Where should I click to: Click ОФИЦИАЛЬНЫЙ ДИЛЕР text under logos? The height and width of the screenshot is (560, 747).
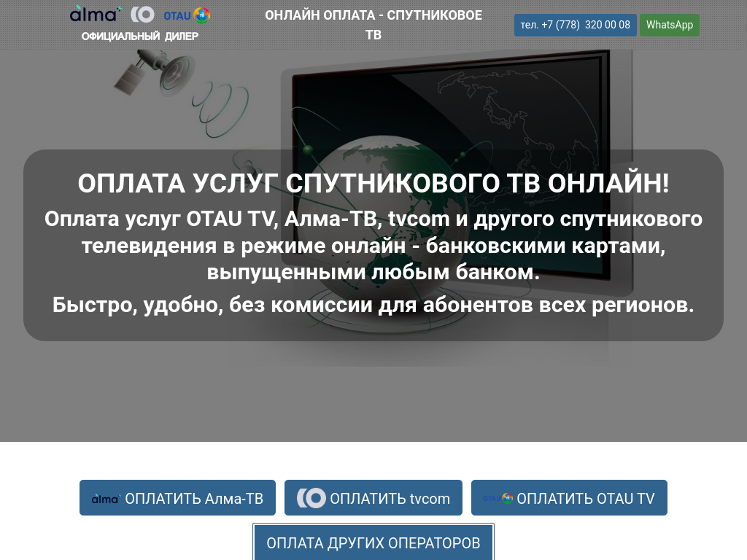click(139, 36)
